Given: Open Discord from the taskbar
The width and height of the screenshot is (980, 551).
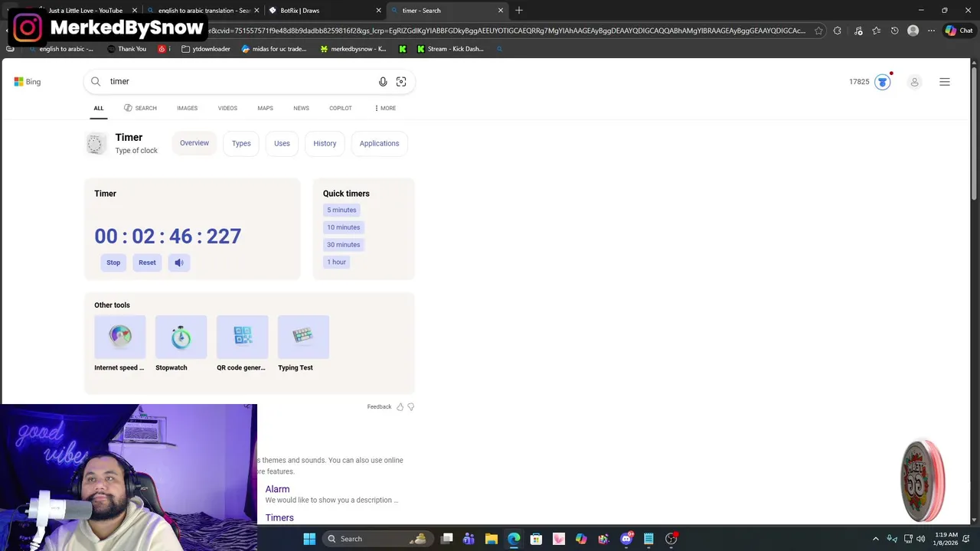Looking at the screenshot, I should point(626,539).
